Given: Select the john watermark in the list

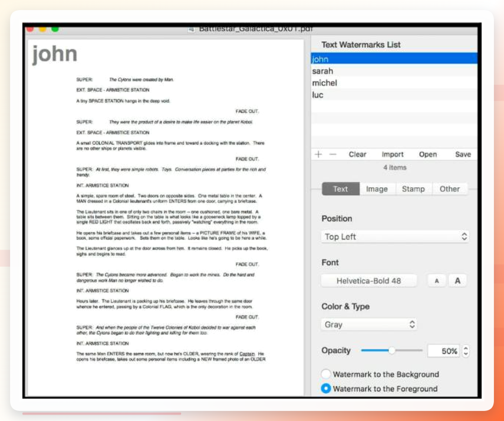Looking at the screenshot, I should click(x=394, y=59).
